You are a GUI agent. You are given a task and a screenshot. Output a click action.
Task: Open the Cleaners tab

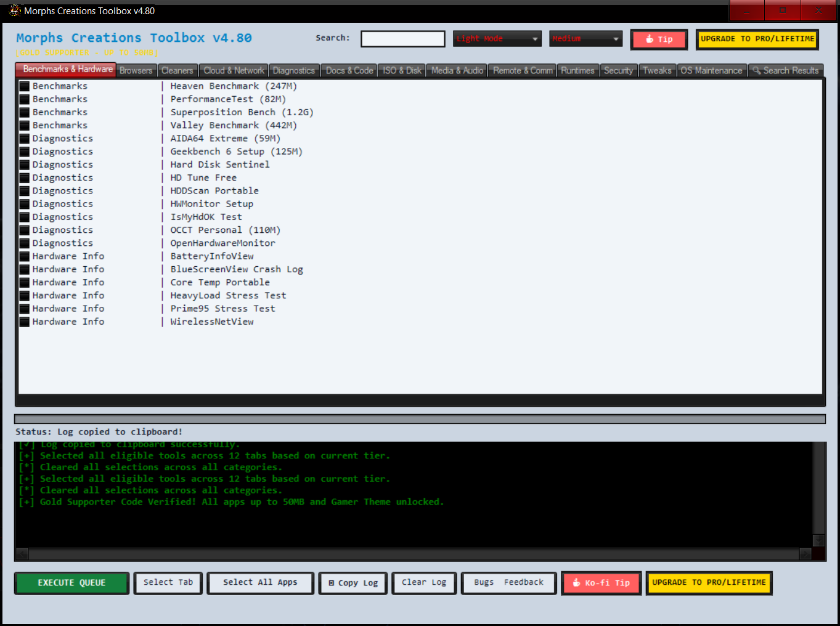(x=177, y=71)
